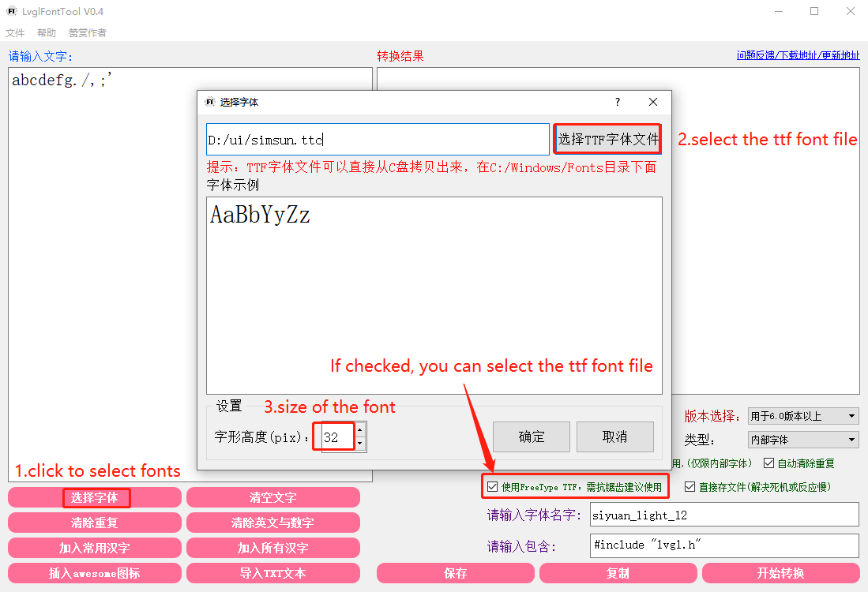
Task: Click the 保存 save button
Action: click(456, 573)
